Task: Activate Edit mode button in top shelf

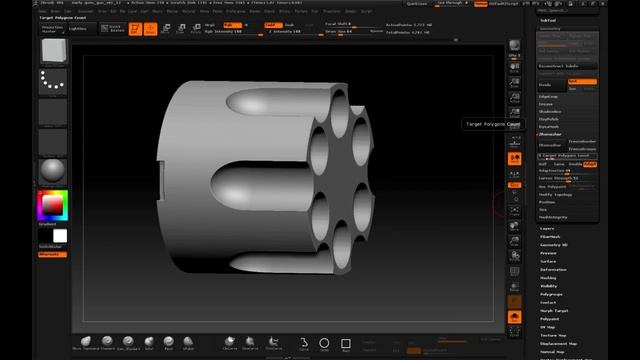Action: coord(135,29)
